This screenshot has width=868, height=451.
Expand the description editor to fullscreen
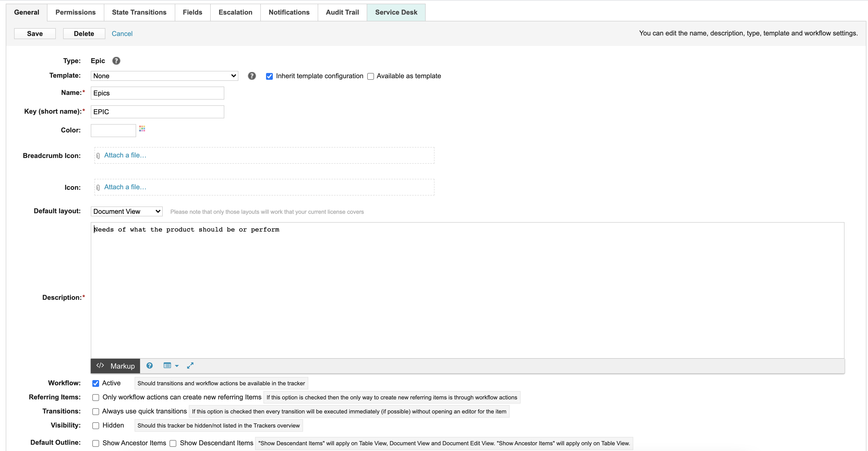190,365
